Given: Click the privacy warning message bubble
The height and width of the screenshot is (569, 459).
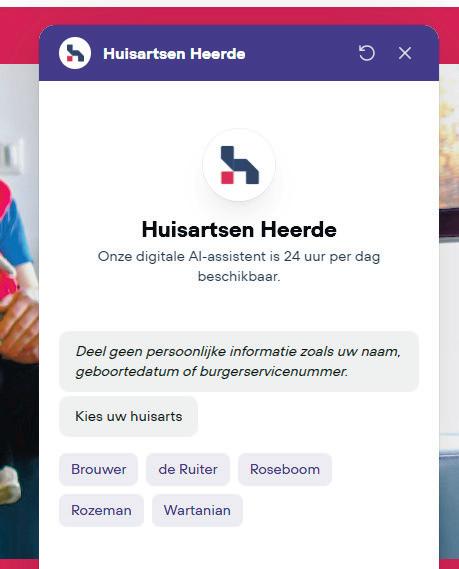Looking at the screenshot, I should [239, 361].
